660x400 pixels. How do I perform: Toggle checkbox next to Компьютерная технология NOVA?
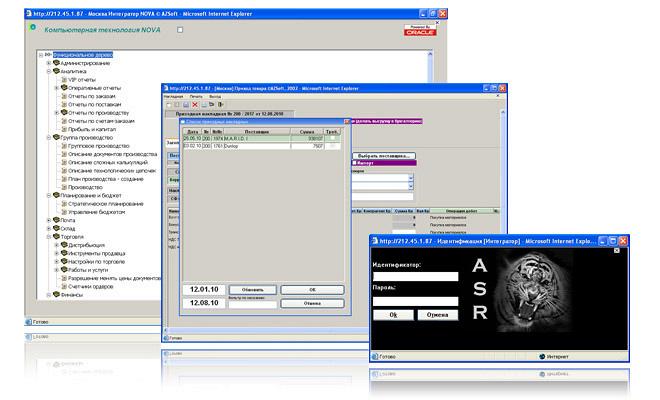click(180, 30)
